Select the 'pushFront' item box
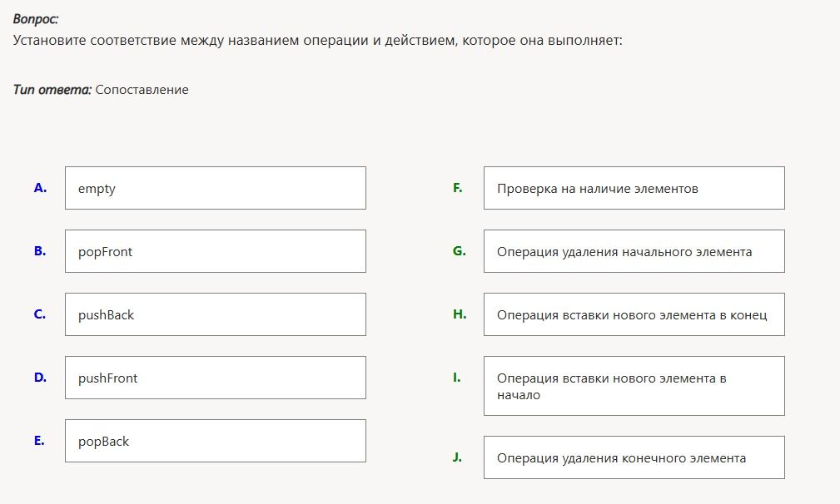The height and width of the screenshot is (504, 840). (x=216, y=378)
